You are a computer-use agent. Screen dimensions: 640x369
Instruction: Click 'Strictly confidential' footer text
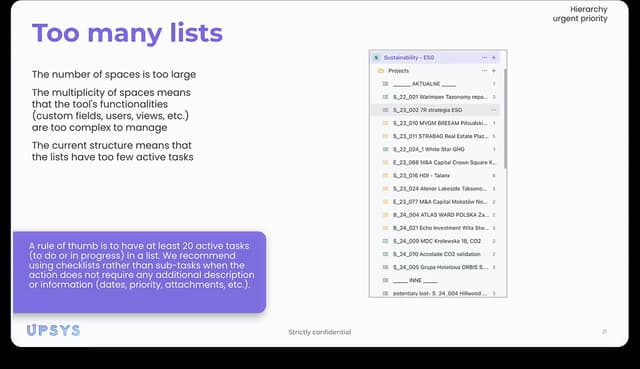click(320, 332)
